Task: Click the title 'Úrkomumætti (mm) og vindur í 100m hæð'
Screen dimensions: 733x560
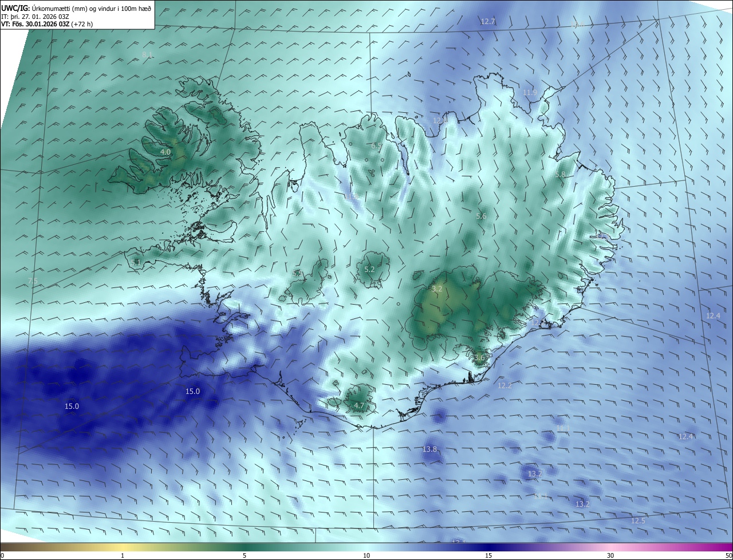Action: tap(91, 7)
